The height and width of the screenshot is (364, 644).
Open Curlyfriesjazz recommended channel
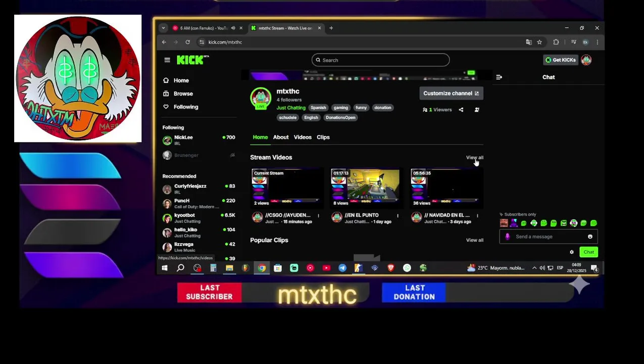click(x=199, y=189)
